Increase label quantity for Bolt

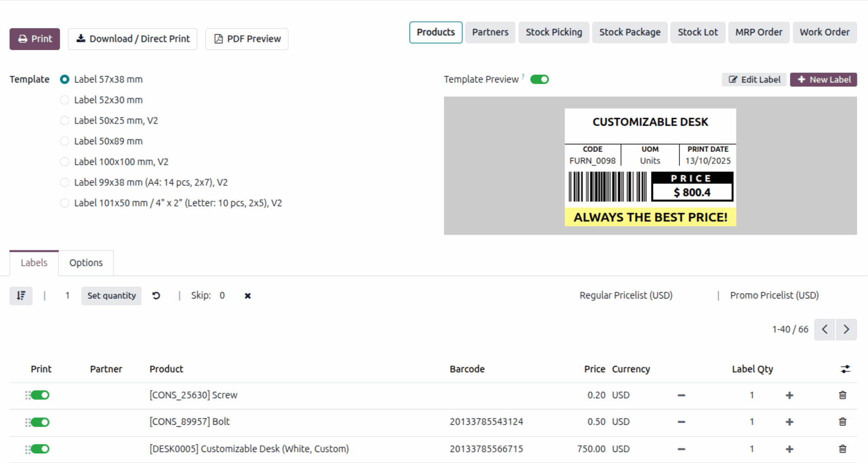pyautogui.click(x=789, y=422)
